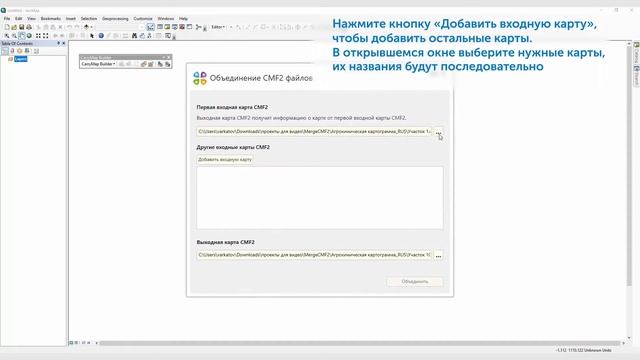
Task: Open the Edit menu
Action: [x=19, y=19]
